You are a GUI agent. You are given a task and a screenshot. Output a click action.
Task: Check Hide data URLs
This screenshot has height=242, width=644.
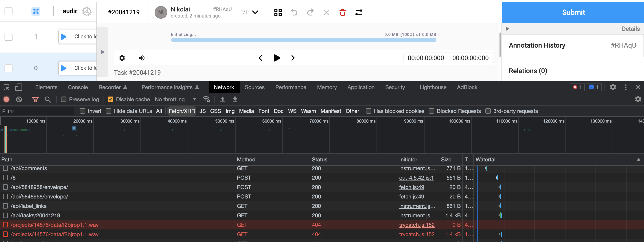coord(109,111)
